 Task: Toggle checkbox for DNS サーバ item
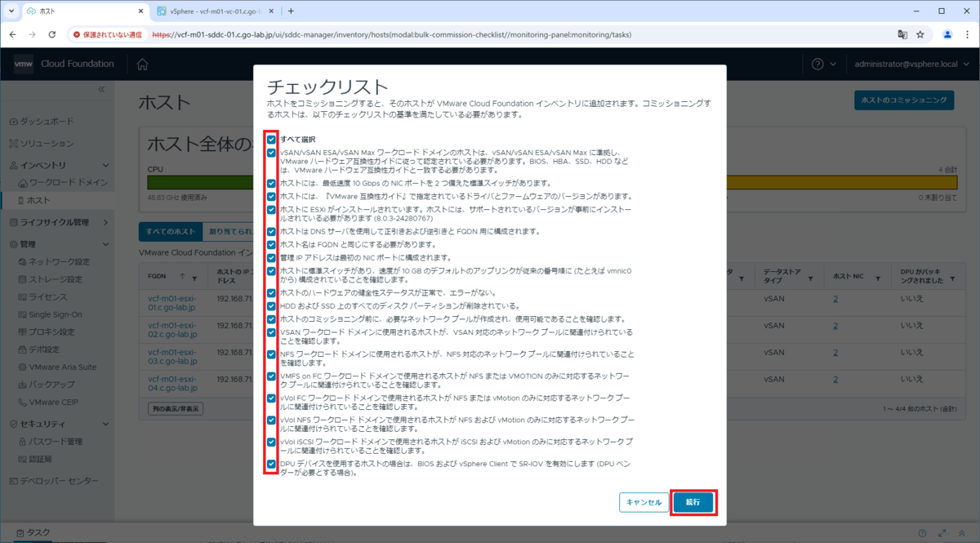[271, 232]
